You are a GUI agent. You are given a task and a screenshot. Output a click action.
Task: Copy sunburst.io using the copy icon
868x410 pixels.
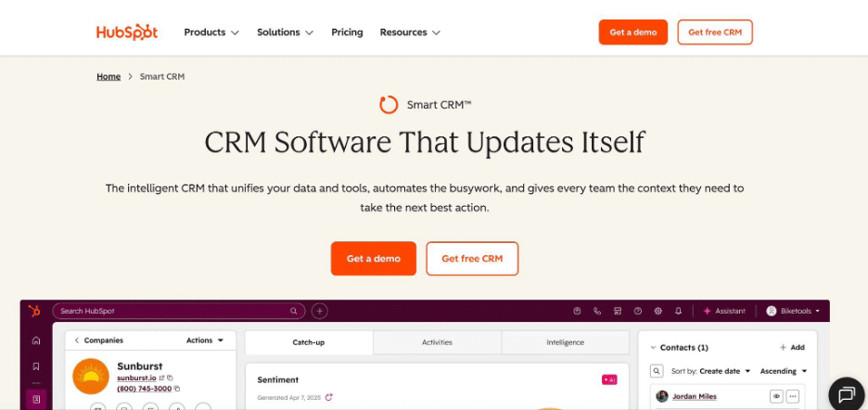coord(170,378)
